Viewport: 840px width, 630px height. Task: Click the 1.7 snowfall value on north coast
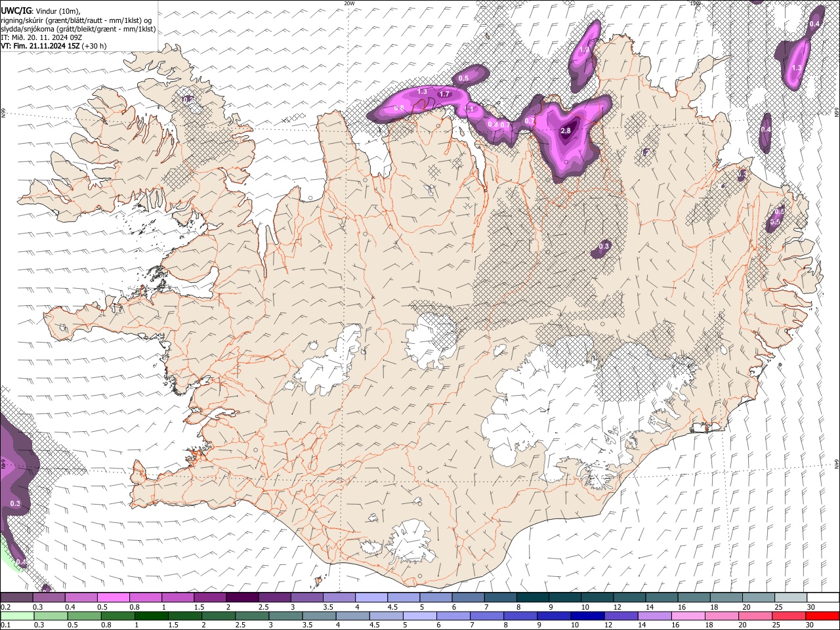point(444,94)
